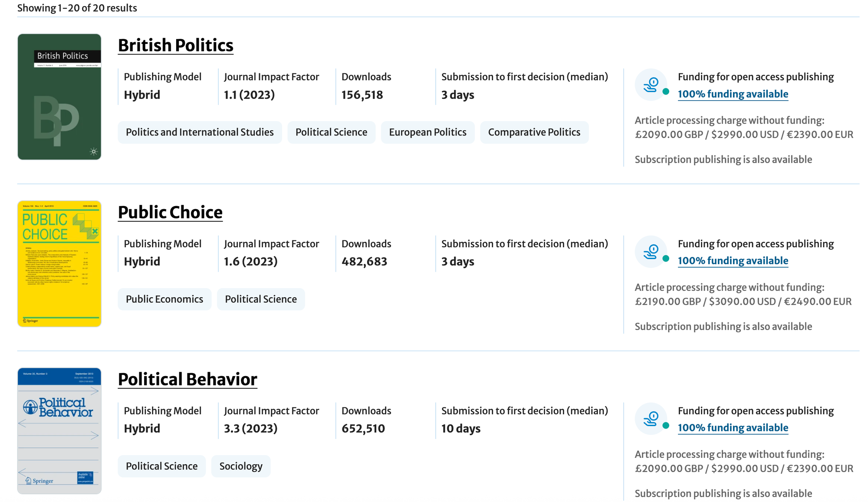Screen dimensions: 868x502
Task: Select the Politics and International Studies tag
Action: (x=200, y=132)
